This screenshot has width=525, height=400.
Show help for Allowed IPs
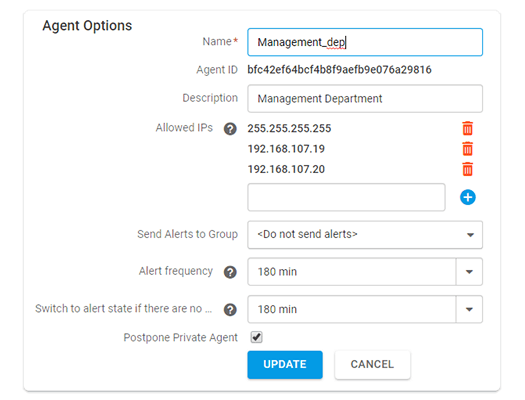click(x=230, y=129)
